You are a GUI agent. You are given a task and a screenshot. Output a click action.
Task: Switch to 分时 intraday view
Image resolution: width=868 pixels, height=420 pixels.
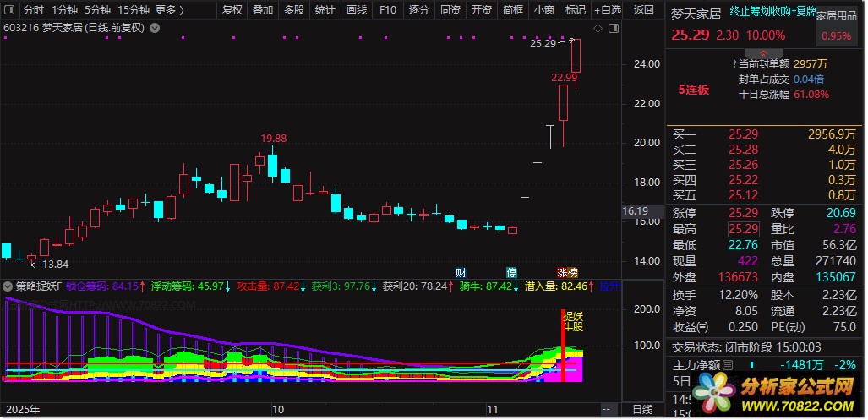pos(33,10)
